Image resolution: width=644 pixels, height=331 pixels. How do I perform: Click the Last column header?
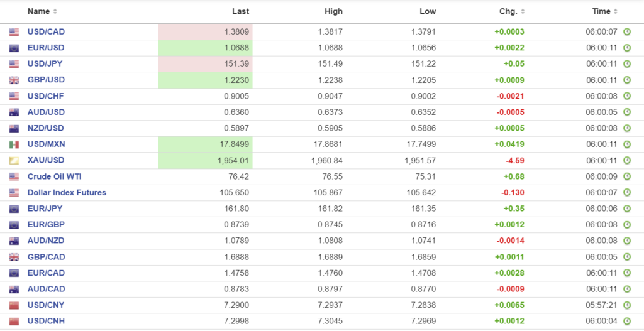pyautogui.click(x=240, y=11)
